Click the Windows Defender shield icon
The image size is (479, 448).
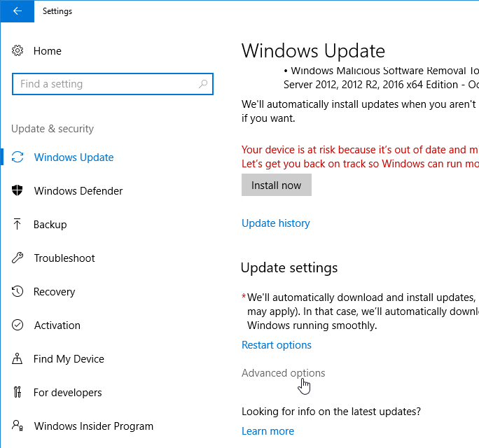[x=18, y=191]
